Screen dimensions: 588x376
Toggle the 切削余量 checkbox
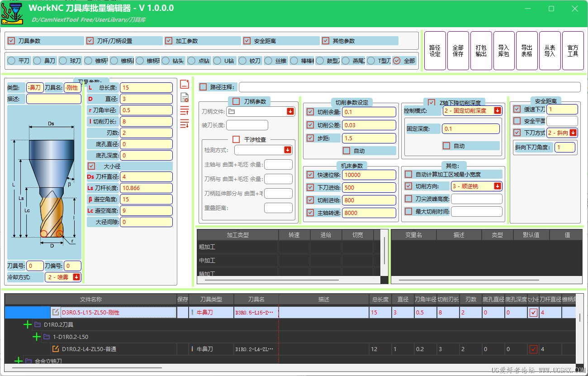[310, 112]
